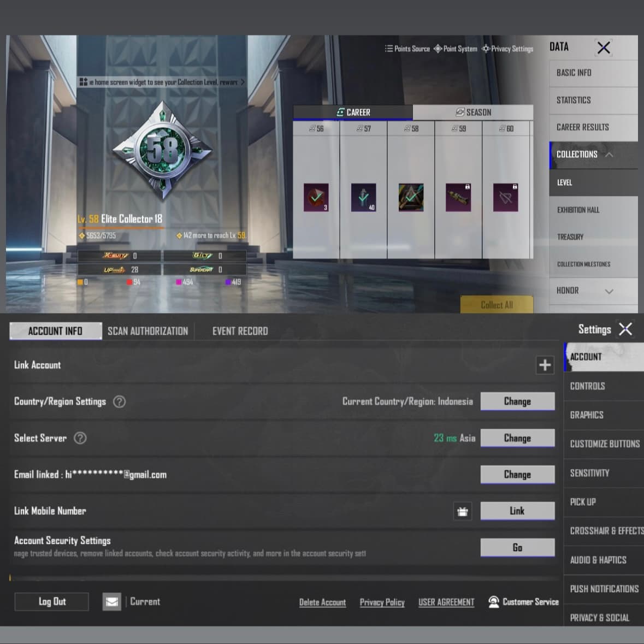Close the Data panel
This screenshot has width=644, height=644.
604,48
